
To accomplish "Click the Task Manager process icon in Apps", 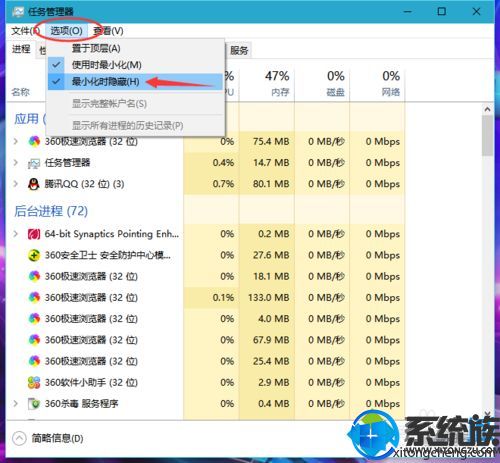I will pyautogui.click(x=34, y=163).
